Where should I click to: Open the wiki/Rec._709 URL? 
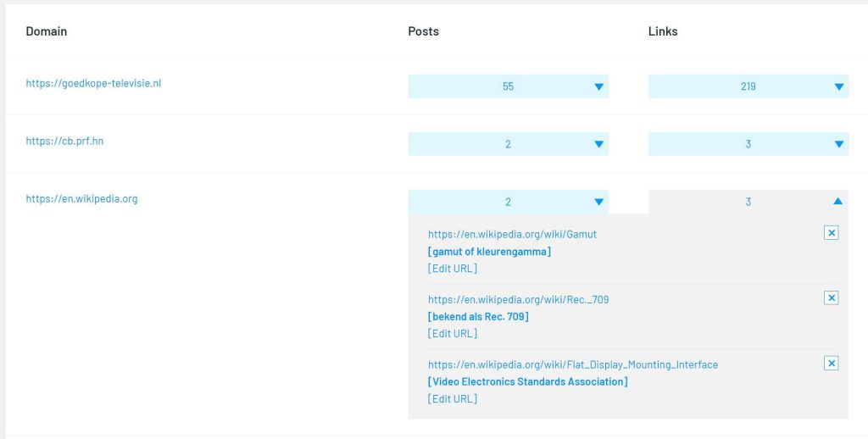(x=518, y=299)
